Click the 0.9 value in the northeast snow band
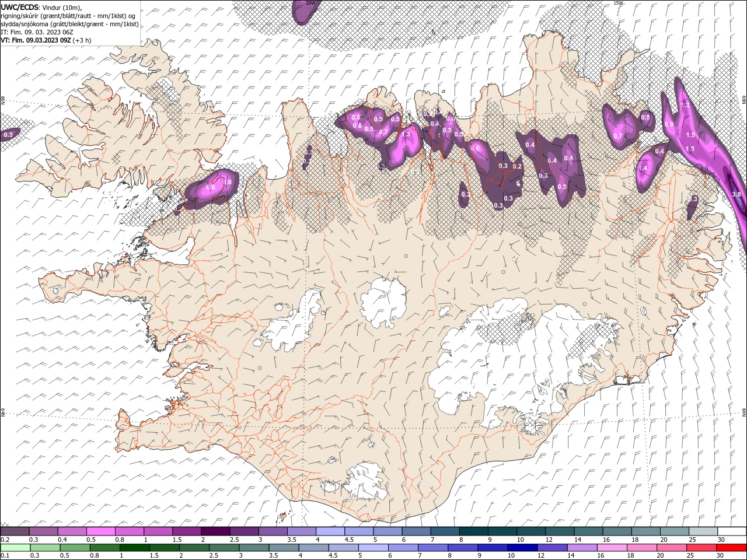Viewport: 747px width, 560px height. click(669, 124)
